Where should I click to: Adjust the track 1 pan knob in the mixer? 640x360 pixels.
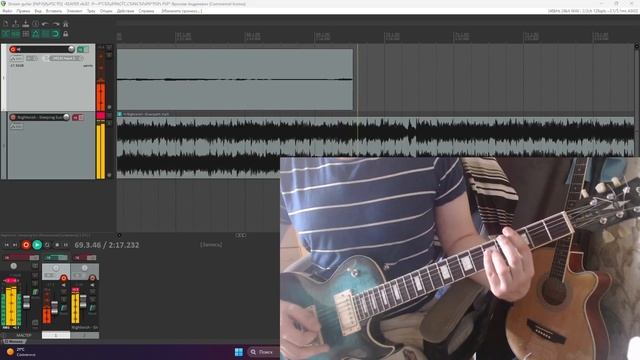(x=56, y=268)
